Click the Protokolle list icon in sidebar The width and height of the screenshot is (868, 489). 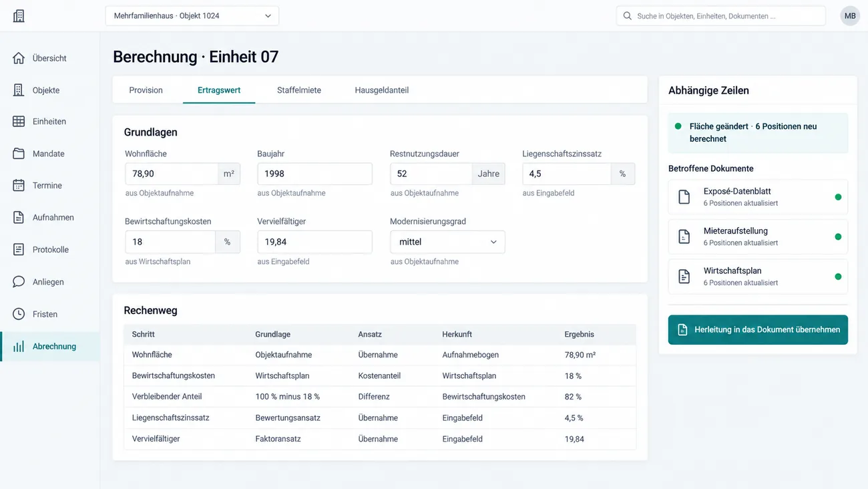click(19, 250)
